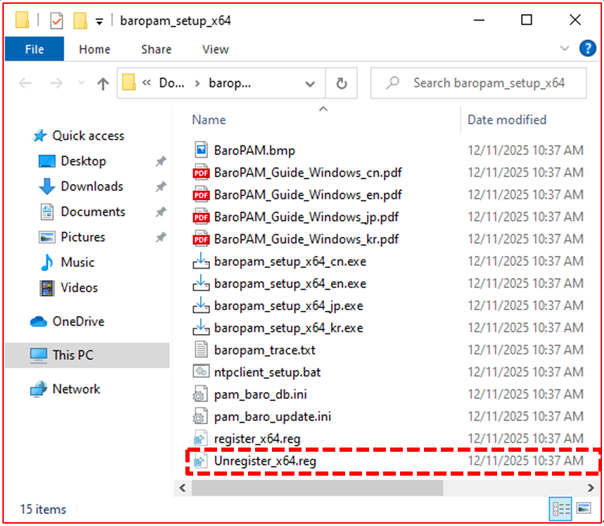The image size is (604, 526).
Task: Open the help question mark icon
Action: tap(587, 49)
